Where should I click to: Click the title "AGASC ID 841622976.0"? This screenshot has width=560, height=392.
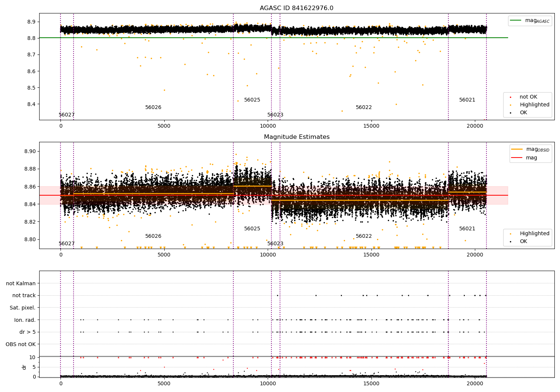pos(296,8)
